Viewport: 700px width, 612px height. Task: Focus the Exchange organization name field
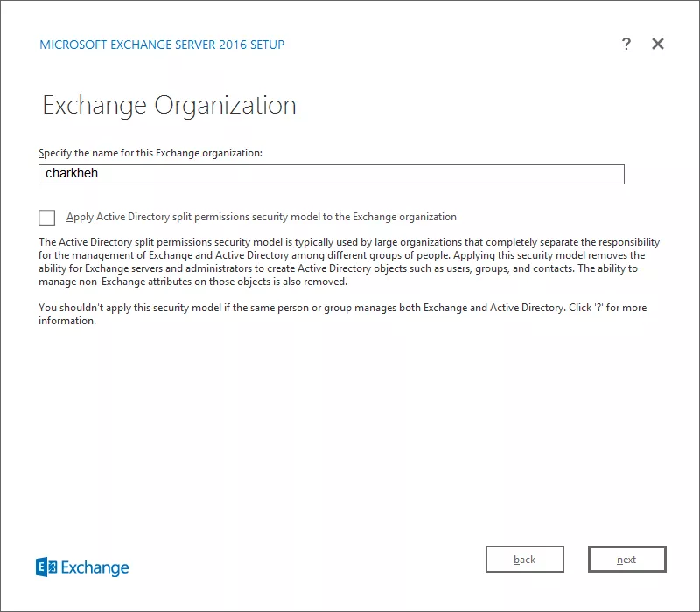(332, 174)
